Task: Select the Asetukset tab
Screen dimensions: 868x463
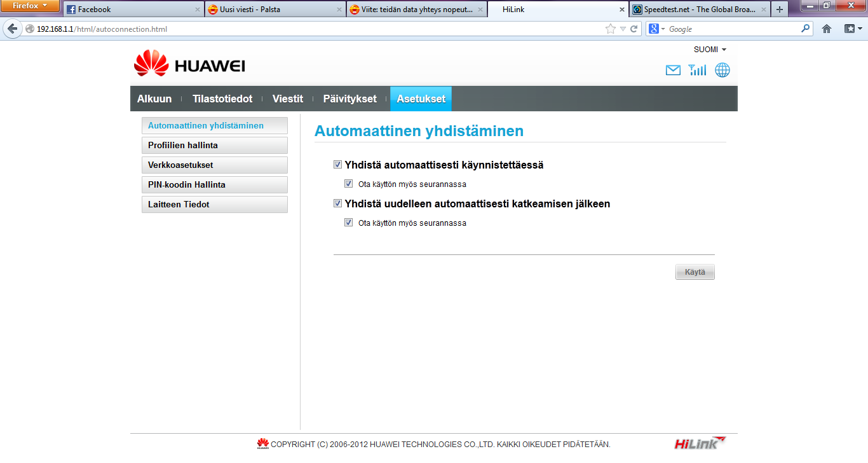Action: coord(421,99)
